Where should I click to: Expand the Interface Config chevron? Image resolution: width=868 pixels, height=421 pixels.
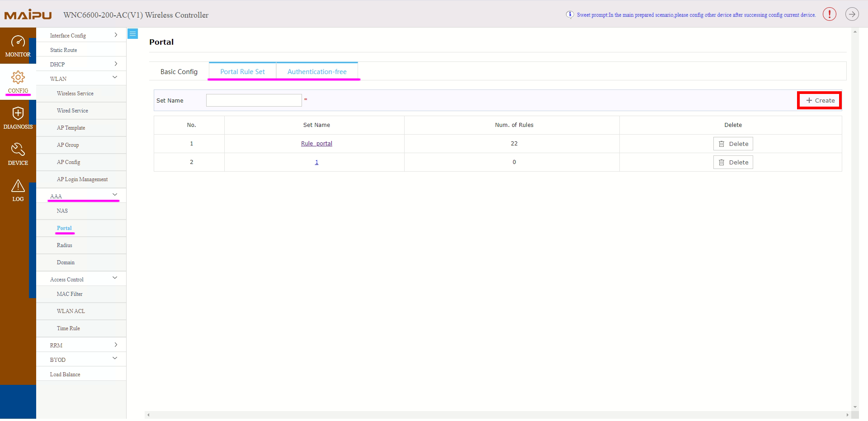[x=116, y=35]
